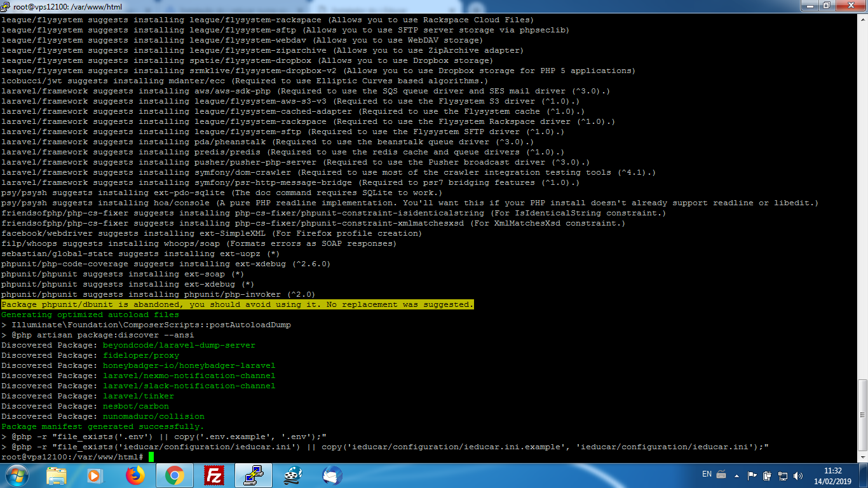Click the postAutoloadDump script line
The image size is (868, 488).
pos(146,325)
